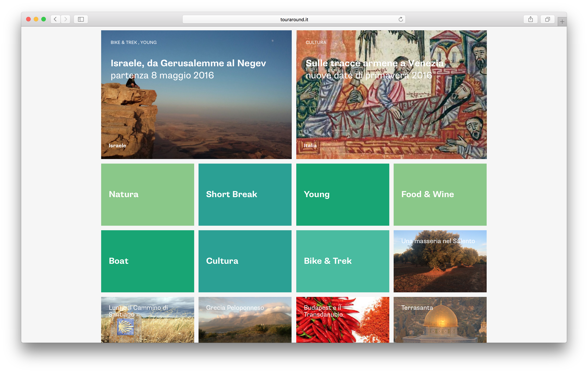Open the Share icon in the toolbar
This screenshot has height=373, width=588.
[530, 19]
